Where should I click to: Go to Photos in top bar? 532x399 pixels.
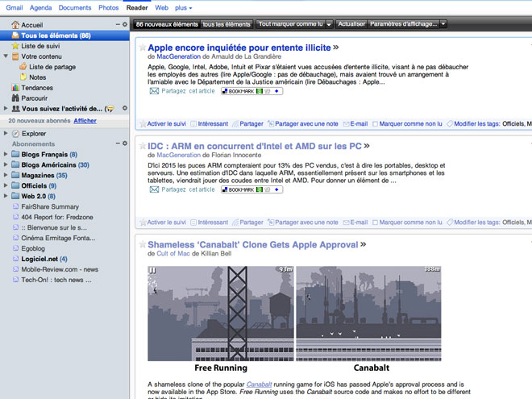(108, 7)
